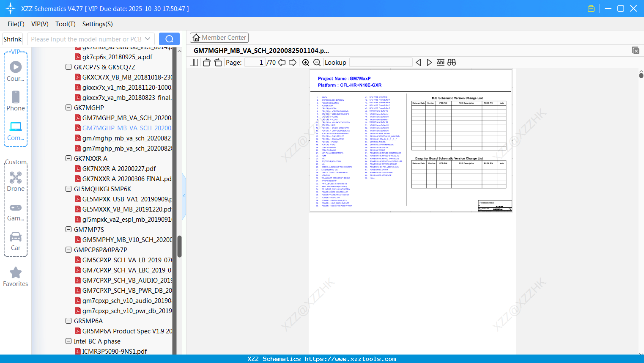Focus the model number search field
Screen dimensions: 644x363
86,39
